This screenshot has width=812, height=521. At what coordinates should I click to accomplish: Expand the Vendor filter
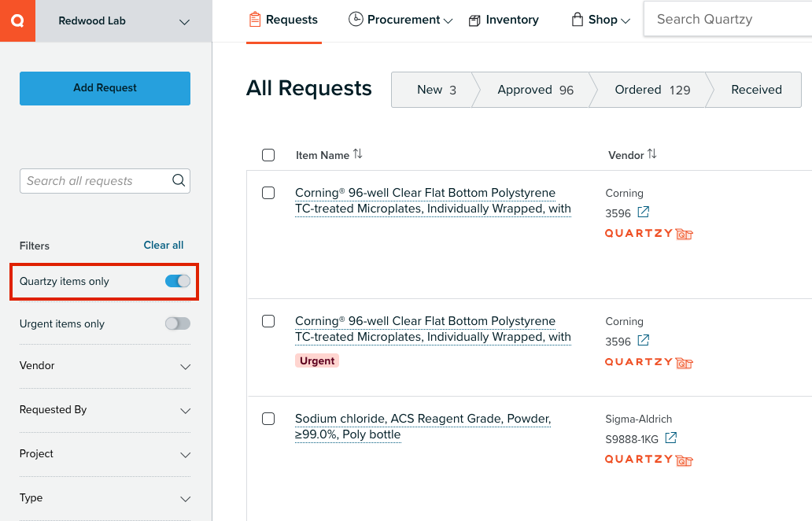click(105, 366)
